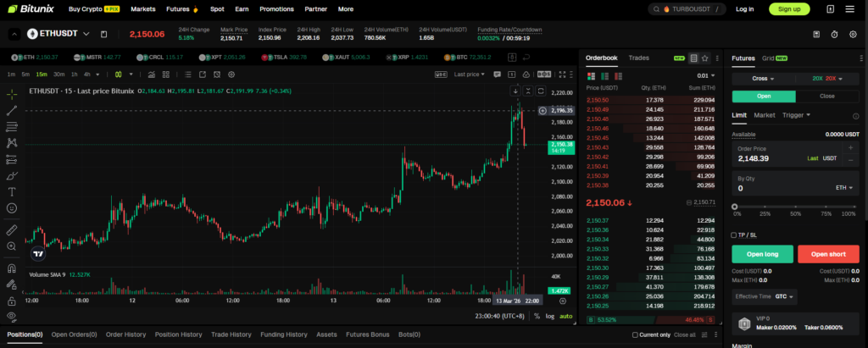868x348 pixels.
Task: Open the futures calculator icon
Action: pos(816,35)
